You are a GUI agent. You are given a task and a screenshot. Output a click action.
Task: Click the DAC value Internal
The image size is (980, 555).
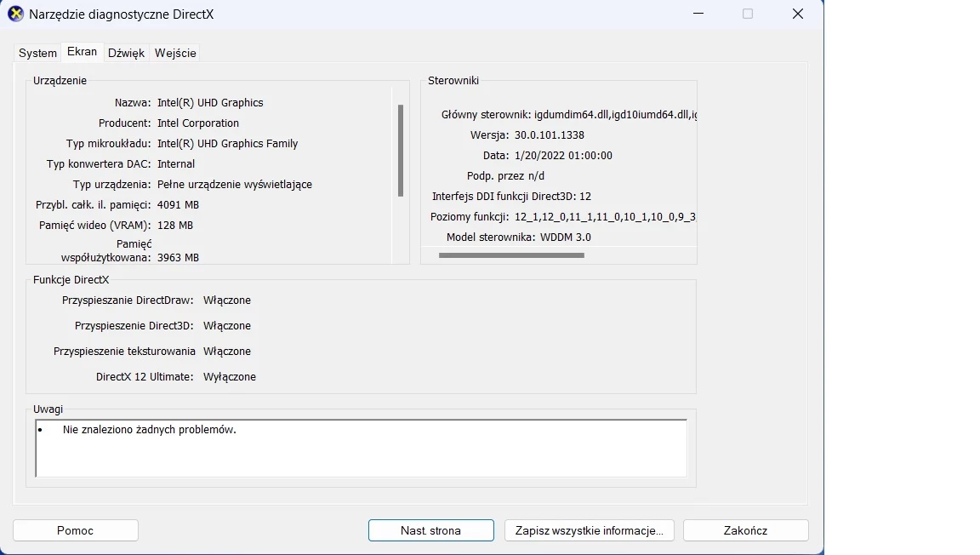coord(176,164)
